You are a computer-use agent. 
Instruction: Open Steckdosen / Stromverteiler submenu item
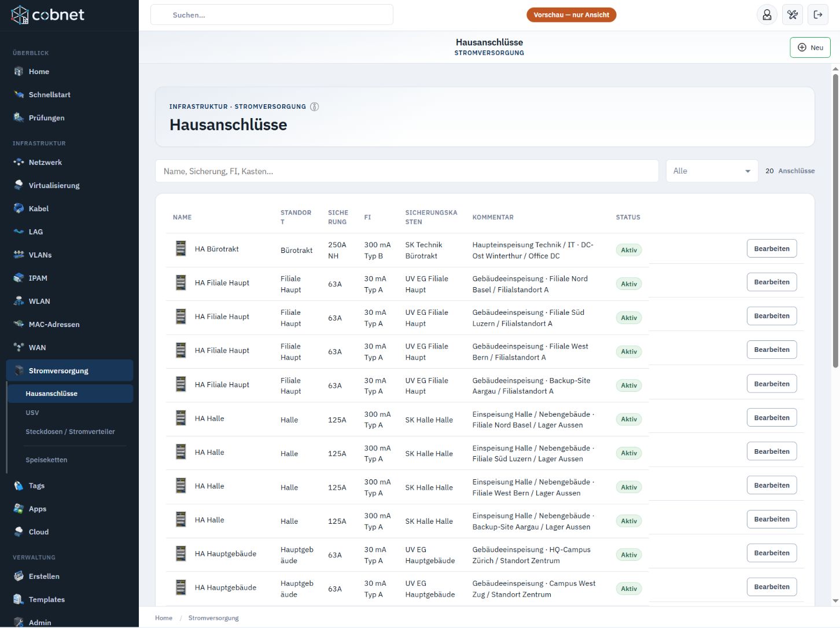70,432
